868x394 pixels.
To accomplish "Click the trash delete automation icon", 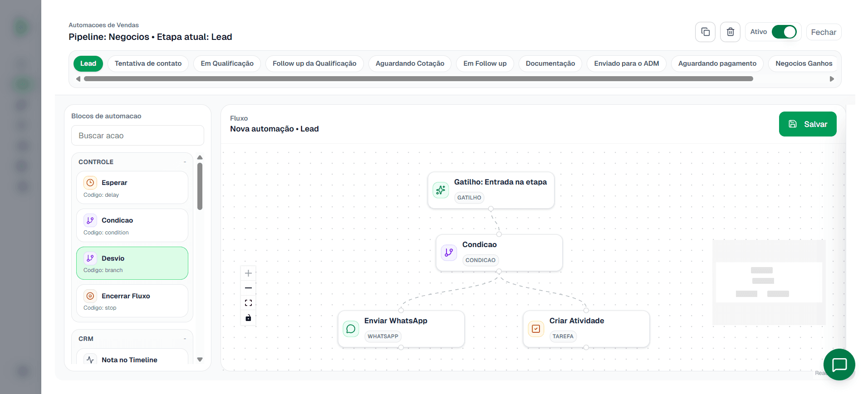I will 730,32.
